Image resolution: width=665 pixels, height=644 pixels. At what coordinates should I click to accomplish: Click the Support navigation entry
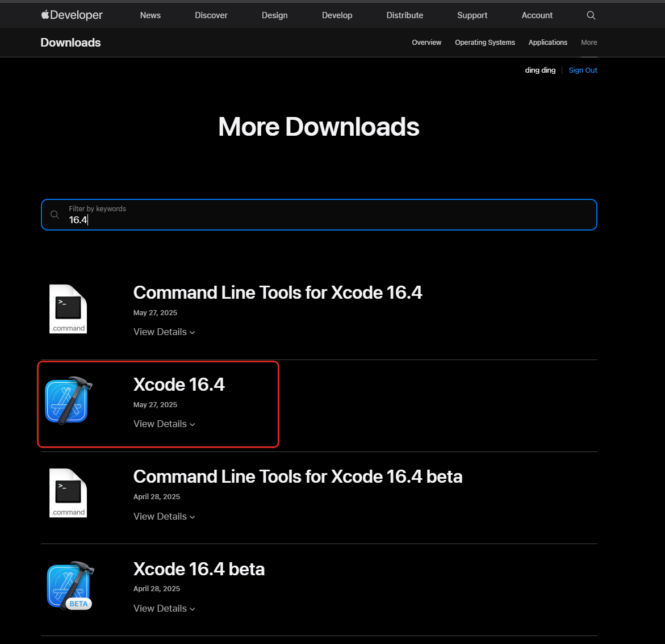tap(472, 15)
